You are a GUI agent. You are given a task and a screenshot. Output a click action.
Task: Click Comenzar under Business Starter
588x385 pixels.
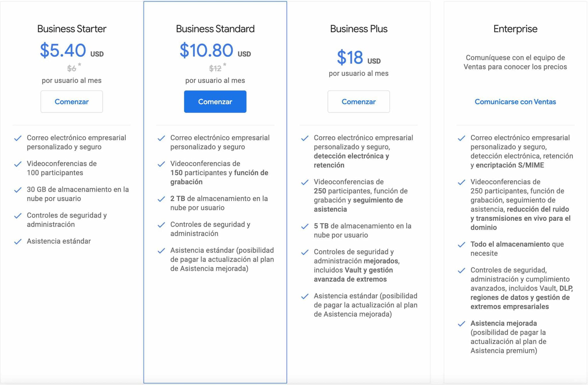(x=71, y=102)
